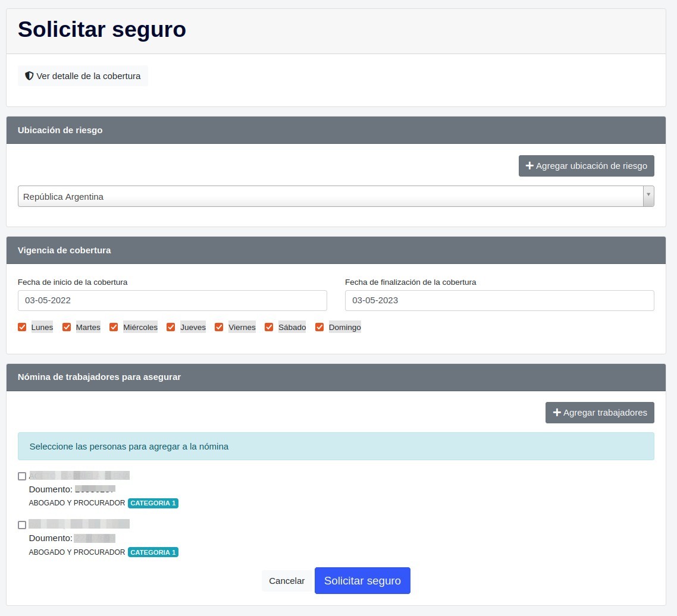The image size is (677, 616).
Task: Click the shield icon next to coverage detail
Action: click(x=29, y=76)
